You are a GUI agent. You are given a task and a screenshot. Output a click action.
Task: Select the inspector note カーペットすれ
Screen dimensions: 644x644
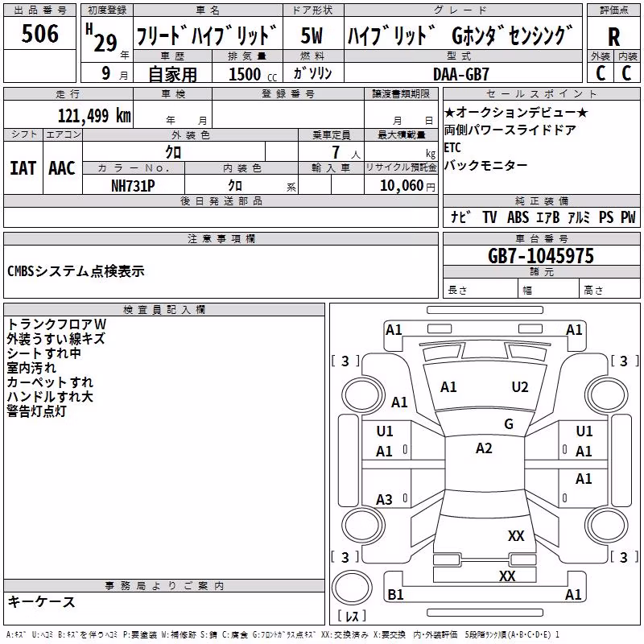coord(50,382)
